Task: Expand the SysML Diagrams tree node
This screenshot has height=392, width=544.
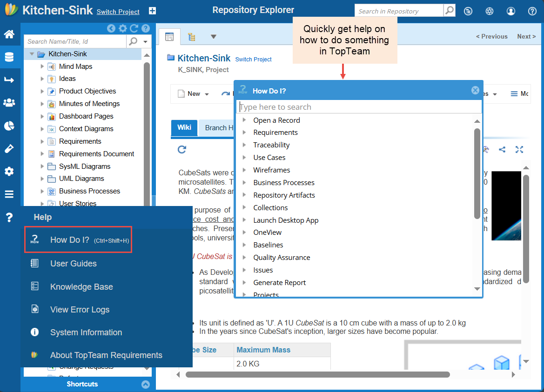Action: pos(42,166)
